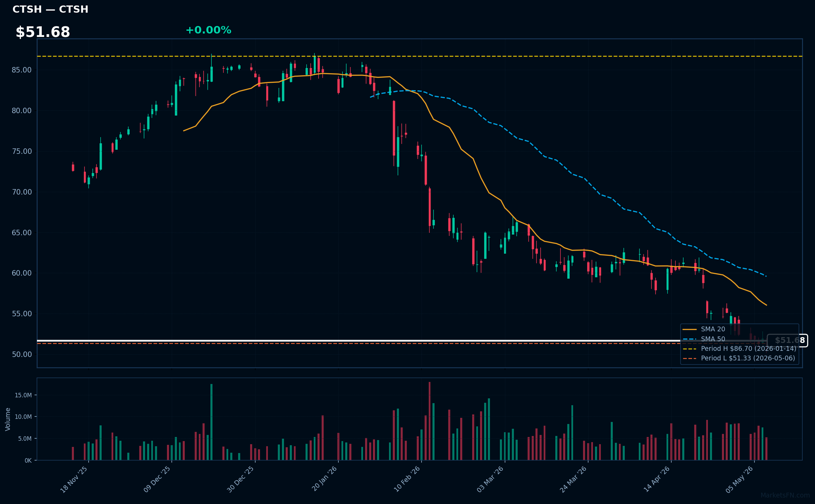This screenshot has height=504, width=815.
Task: Click the 80.00 price axis label
Action: coord(22,111)
